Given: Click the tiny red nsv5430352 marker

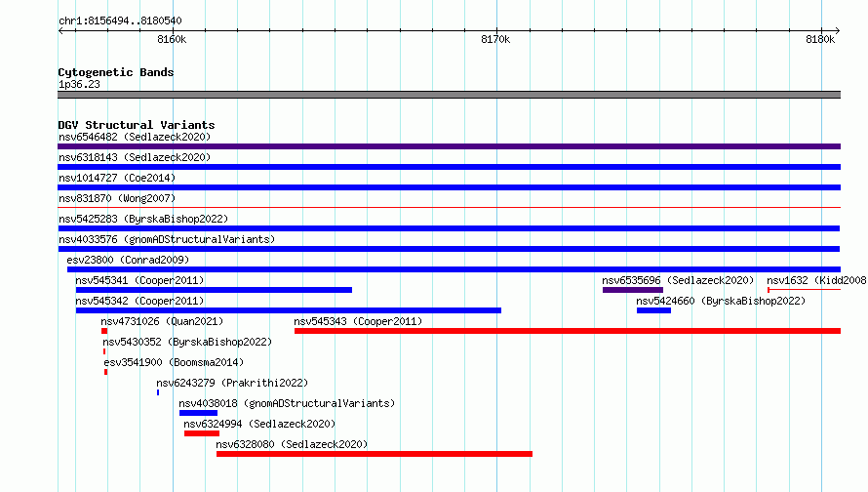Looking at the screenshot, I should (104, 351).
